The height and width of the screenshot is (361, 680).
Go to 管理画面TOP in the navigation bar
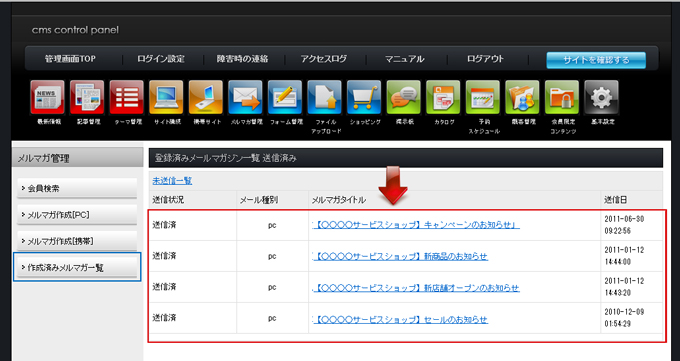coord(70,59)
